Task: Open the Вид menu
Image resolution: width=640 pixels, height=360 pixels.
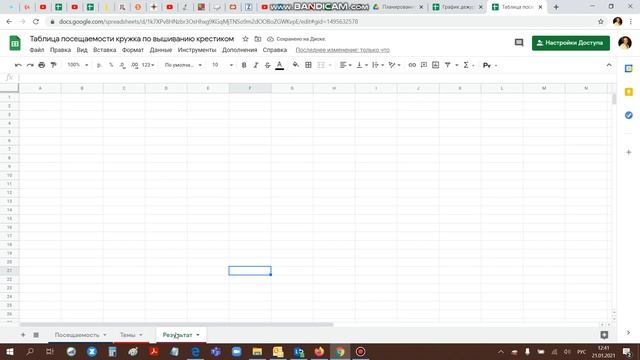Action: point(82,50)
